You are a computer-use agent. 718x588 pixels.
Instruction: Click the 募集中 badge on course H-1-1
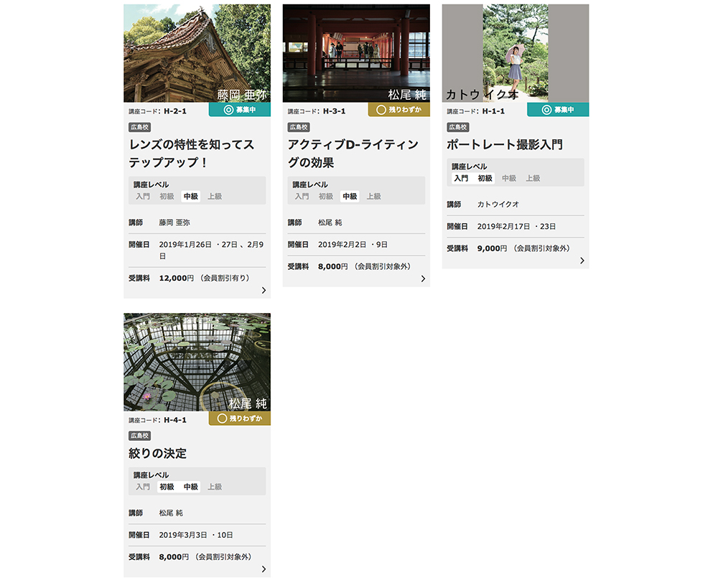(558, 110)
